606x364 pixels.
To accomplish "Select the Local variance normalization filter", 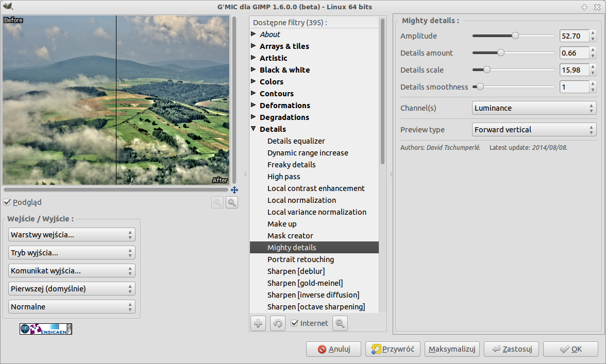I will pos(316,212).
